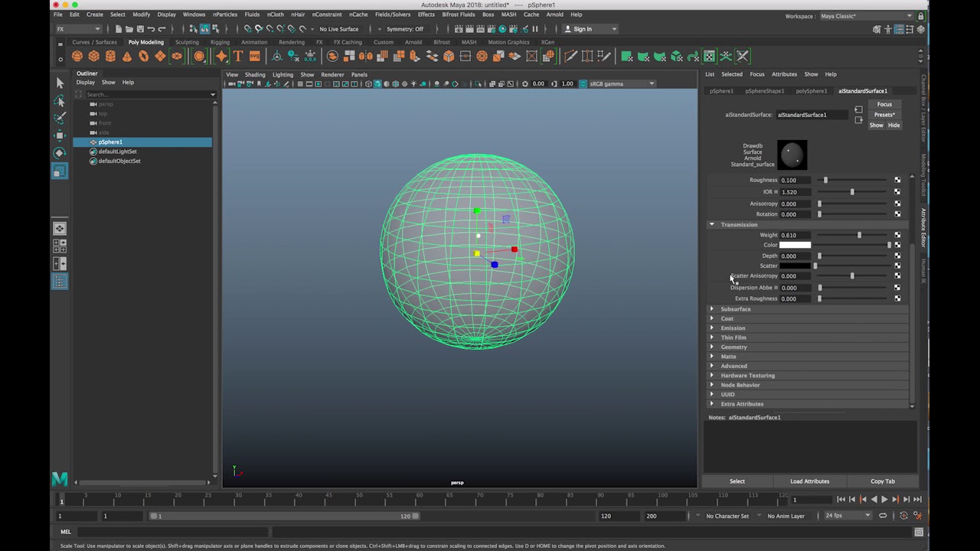Open the Workspace Maya Classic dropdown
The width and height of the screenshot is (980, 551).
coord(866,16)
